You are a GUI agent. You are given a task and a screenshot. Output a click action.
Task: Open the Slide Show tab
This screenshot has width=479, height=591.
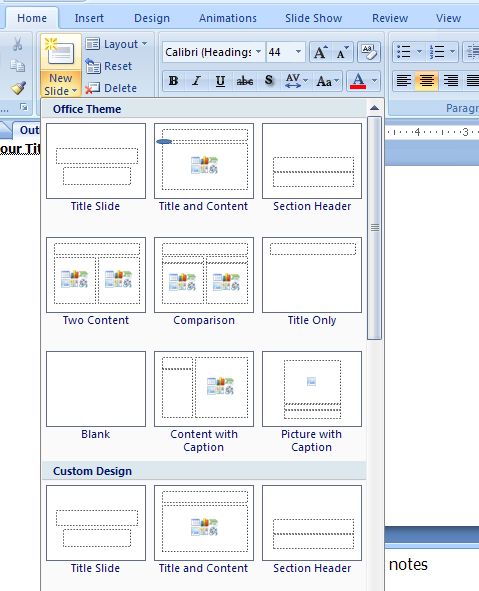(x=313, y=18)
